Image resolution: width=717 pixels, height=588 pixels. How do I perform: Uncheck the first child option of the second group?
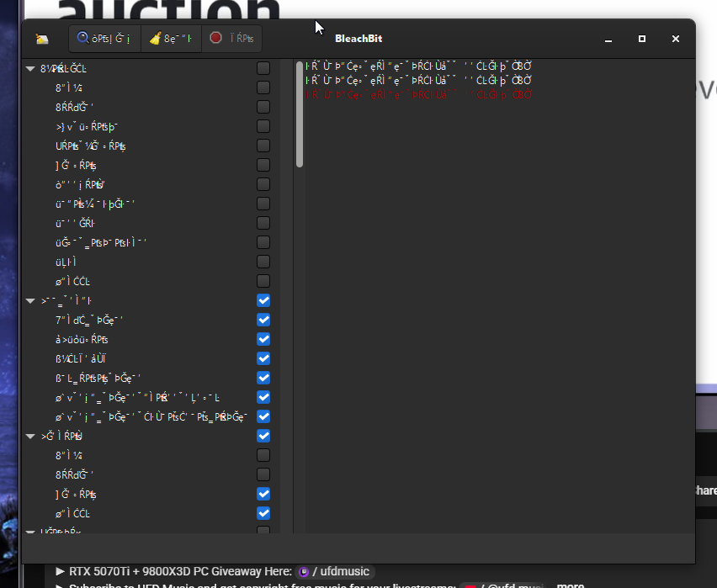click(263, 320)
